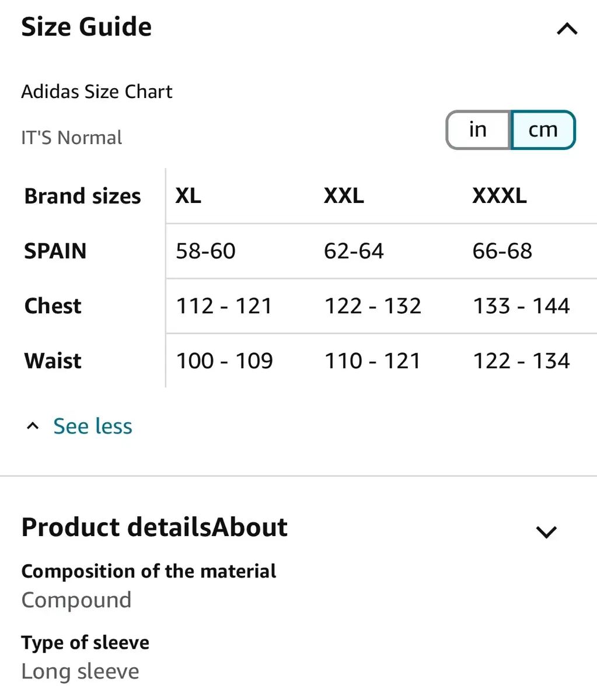Screen dimensions: 597x700
Task: Select the cm unit toggle
Action: pos(543,129)
